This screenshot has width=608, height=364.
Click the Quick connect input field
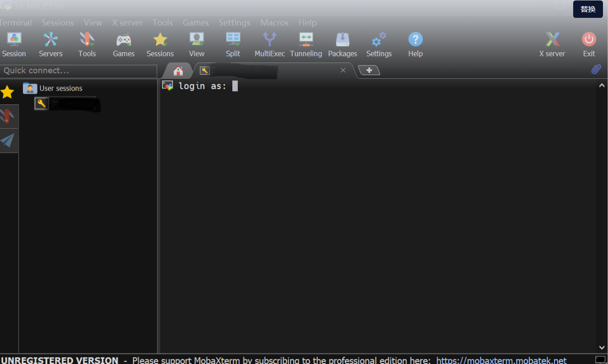click(x=78, y=71)
